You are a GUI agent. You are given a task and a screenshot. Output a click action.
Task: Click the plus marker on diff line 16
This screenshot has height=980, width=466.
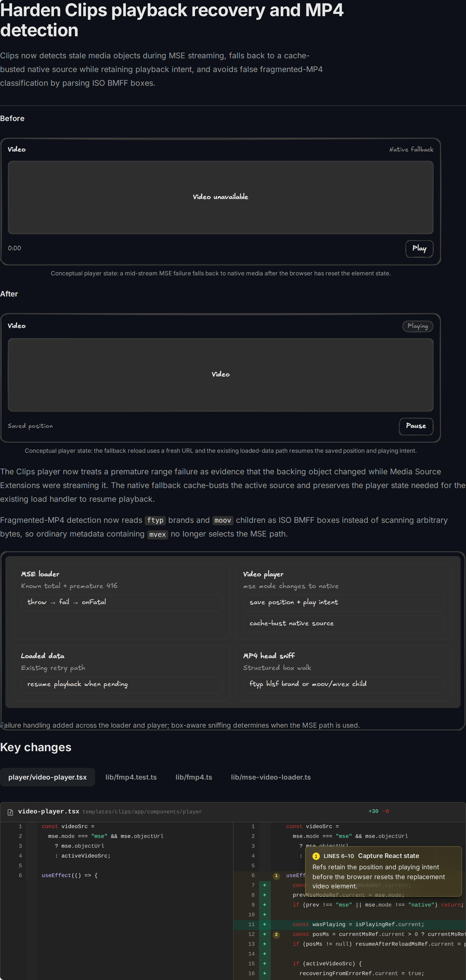point(265,974)
